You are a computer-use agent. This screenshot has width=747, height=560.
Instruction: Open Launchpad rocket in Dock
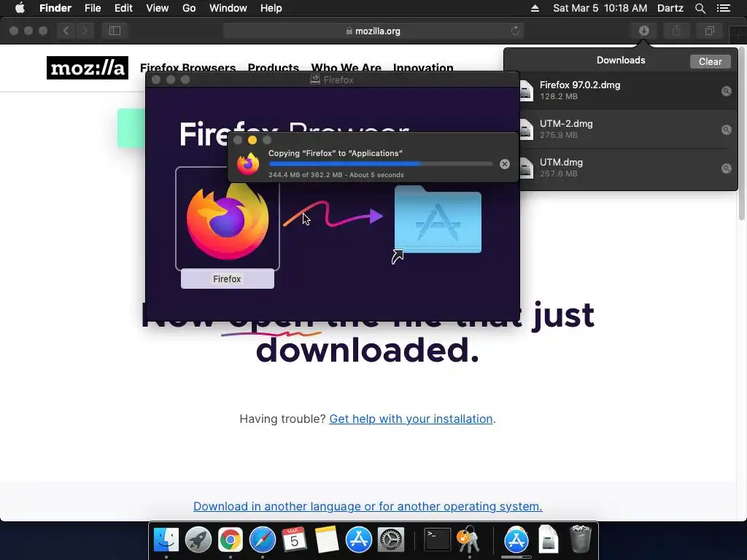click(198, 540)
